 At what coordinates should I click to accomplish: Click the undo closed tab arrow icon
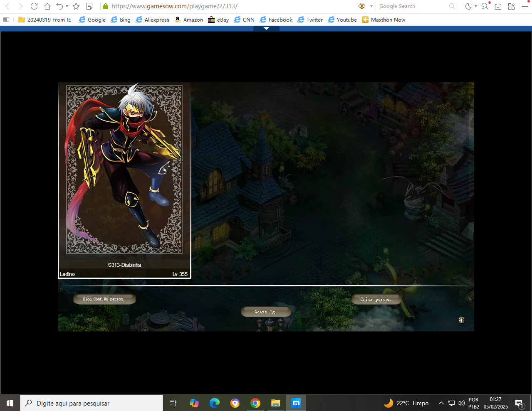tap(59, 6)
